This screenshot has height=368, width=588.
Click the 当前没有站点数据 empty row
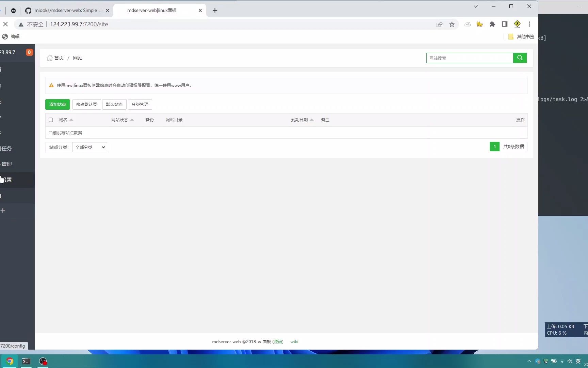click(286, 133)
